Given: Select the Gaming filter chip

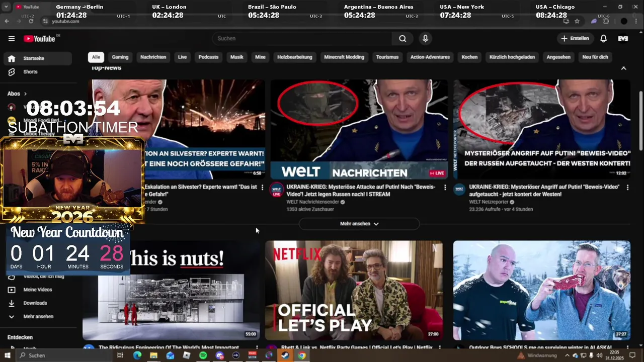Looking at the screenshot, I should tap(120, 57).
